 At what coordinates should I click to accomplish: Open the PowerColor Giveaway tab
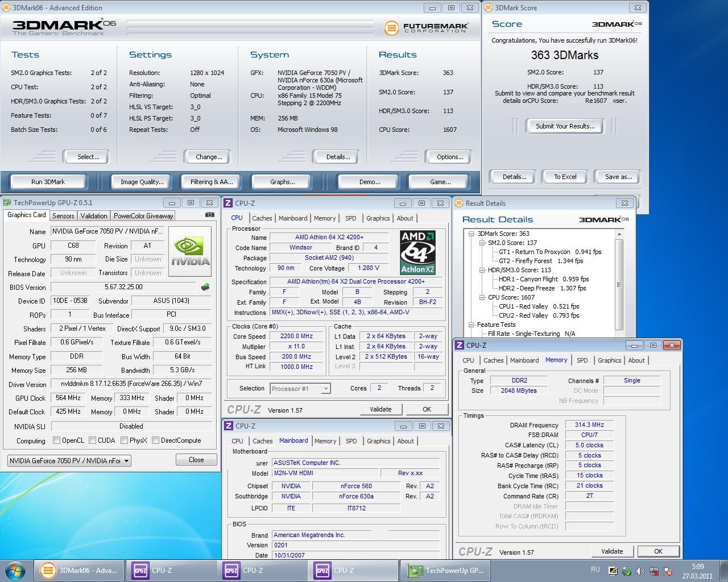[143, 216]
